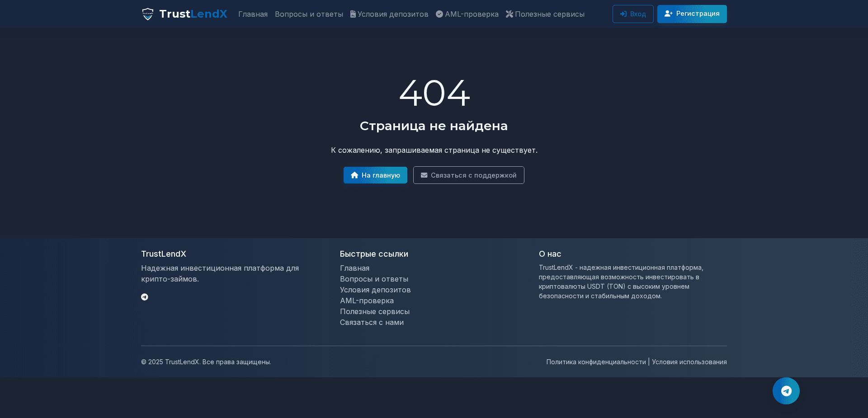Click the user-plus icon in Регистрация button

coord(669,14)
